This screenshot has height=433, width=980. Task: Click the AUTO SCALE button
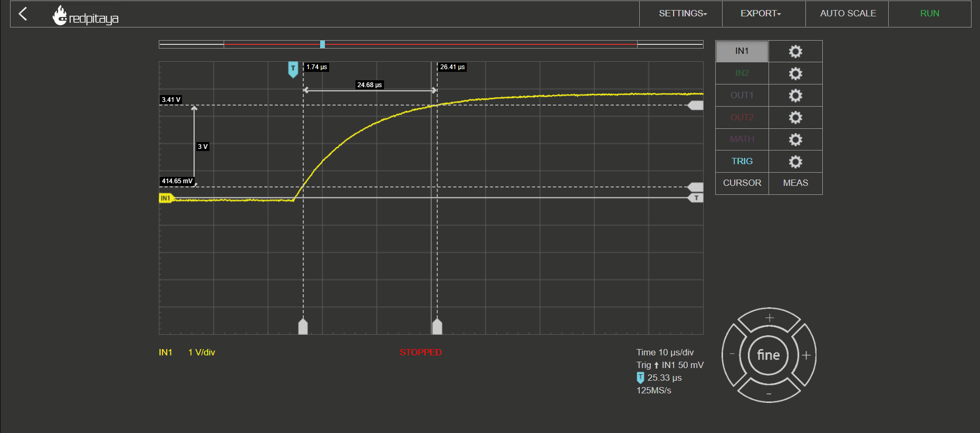[x=848, y=14]
